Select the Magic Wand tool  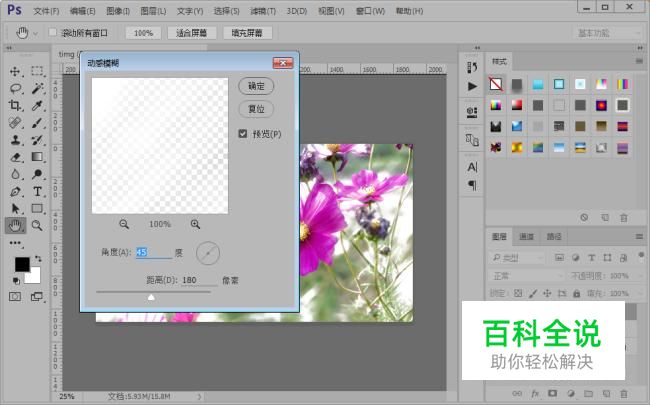pos(37,88)
